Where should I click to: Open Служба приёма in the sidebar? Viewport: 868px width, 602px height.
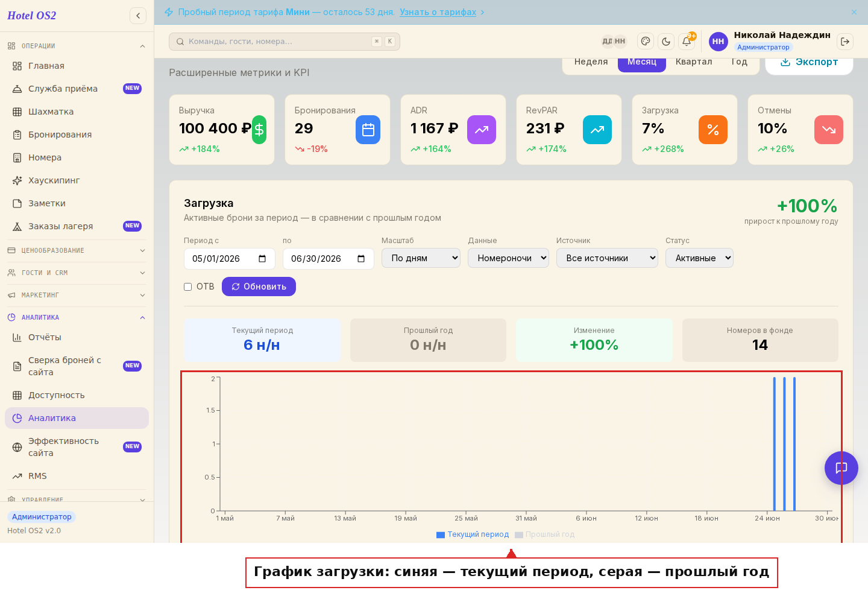click(77, 89)
